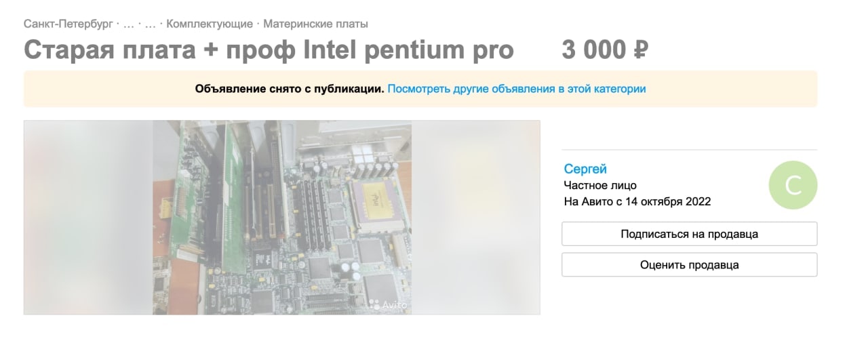Open the 'Посмотреть другие объявления в этой категории' link
The image size is (868, 345).
tap(517, 89)
